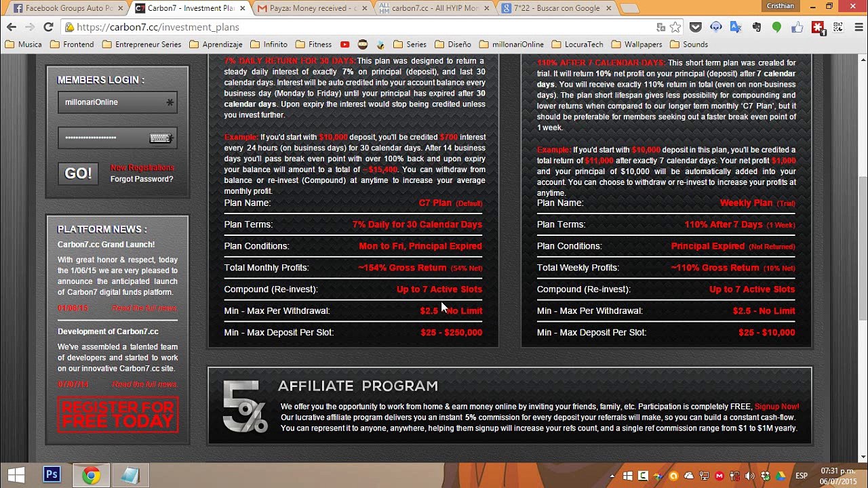868x488 pixels.
Task: Click the Facebook thumbs-up extension icon
Action: click(x=797, y=27)
